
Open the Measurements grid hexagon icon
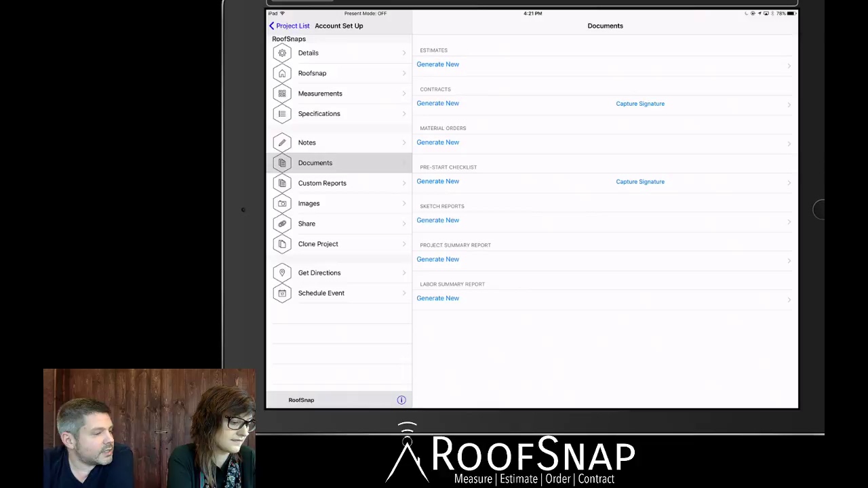pos(282,94)
